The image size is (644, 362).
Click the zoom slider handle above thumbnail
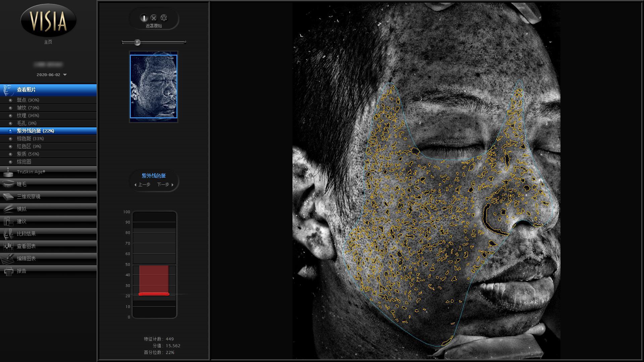click(x=137, y=42)
